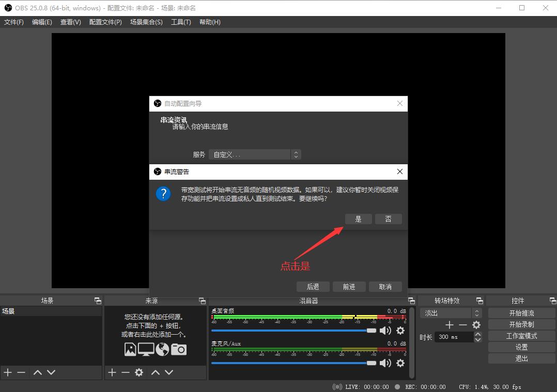
Task: Add a source with the plus icon
Action: coord(112,372)
